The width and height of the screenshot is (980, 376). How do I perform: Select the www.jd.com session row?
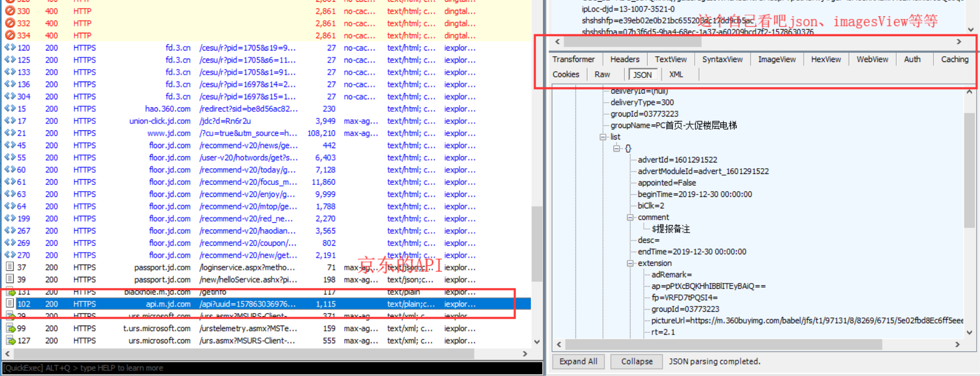pos(266,133)
